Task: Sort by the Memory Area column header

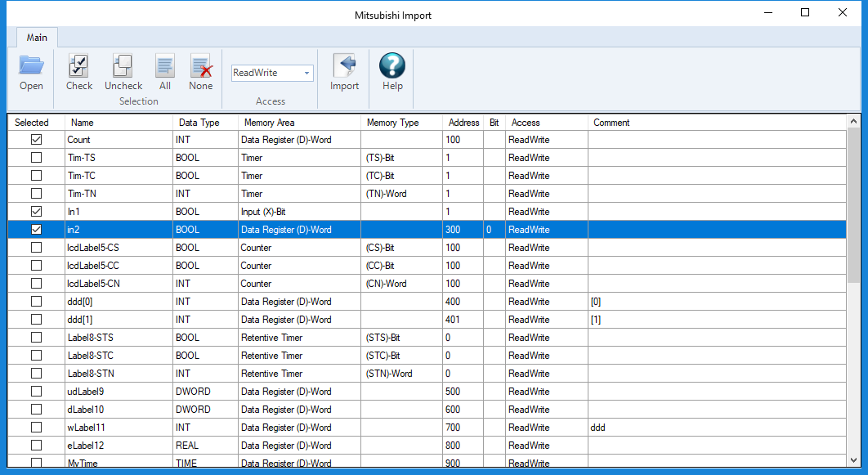Action: pos(299,123)
